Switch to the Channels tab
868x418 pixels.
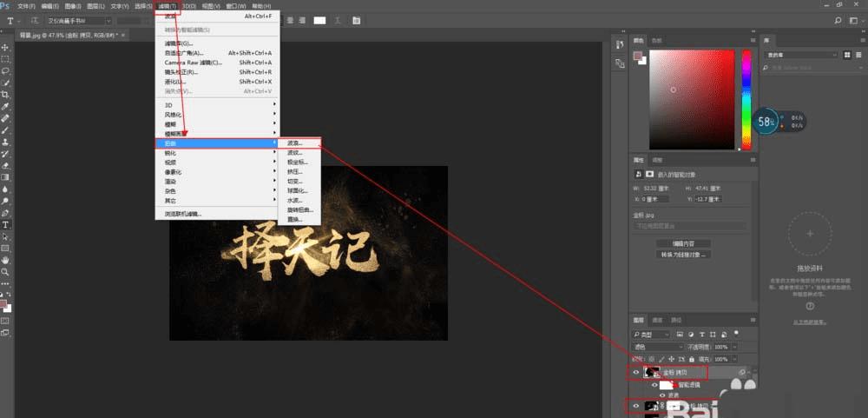coord(657,320)
